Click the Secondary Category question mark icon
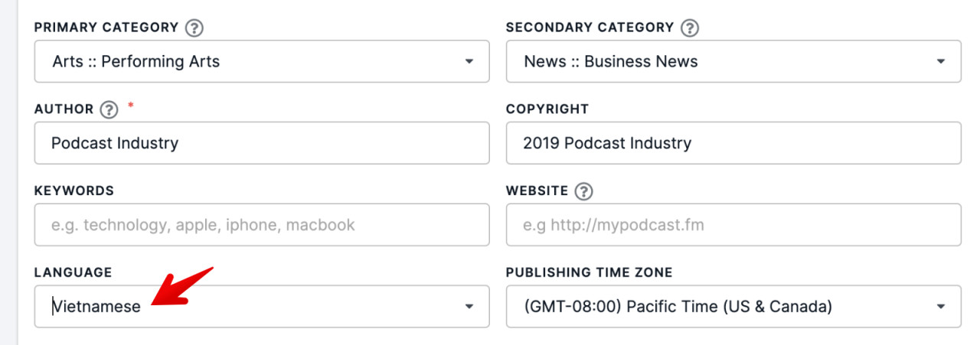Screen dimensions: 980x345 pos(690,28)
